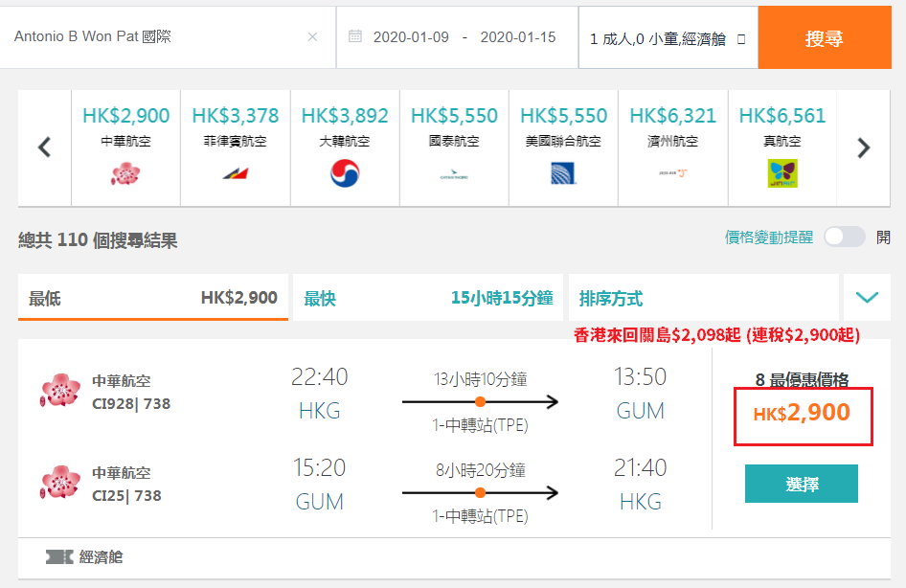Toggle the 價格變動提醒 price alert switch
The width and height of the screenshot is (906, 588).
point(844,237)
